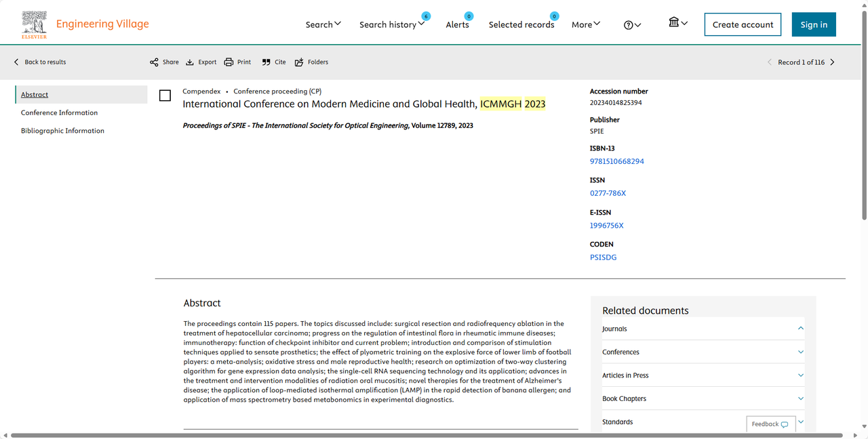Click the Export download icon
This screenshot has height=439, width=868.
(190, 62)
